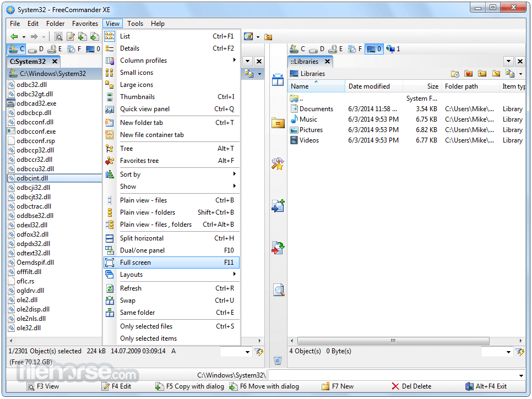Click the search magnifier icon in middle bar
Viewport: 532px width, 399px height.
tap(279, 290)
